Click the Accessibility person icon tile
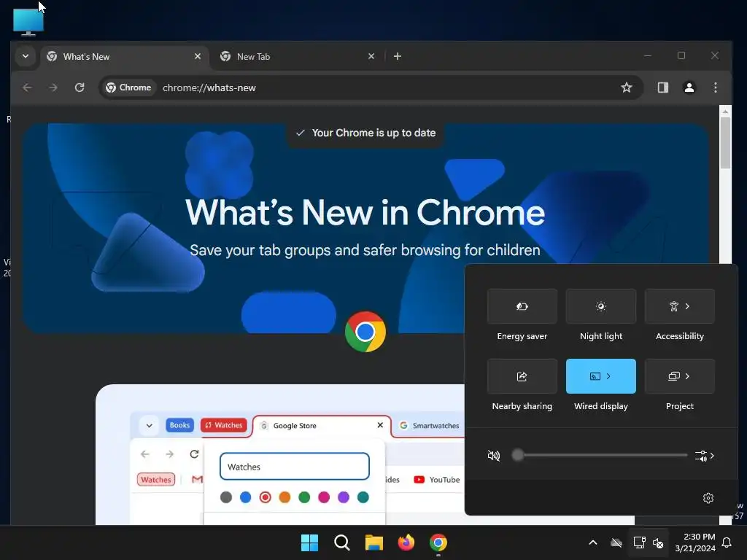This screenshot has width=747, height=560. pyautogui.click(x=673, y=306)
